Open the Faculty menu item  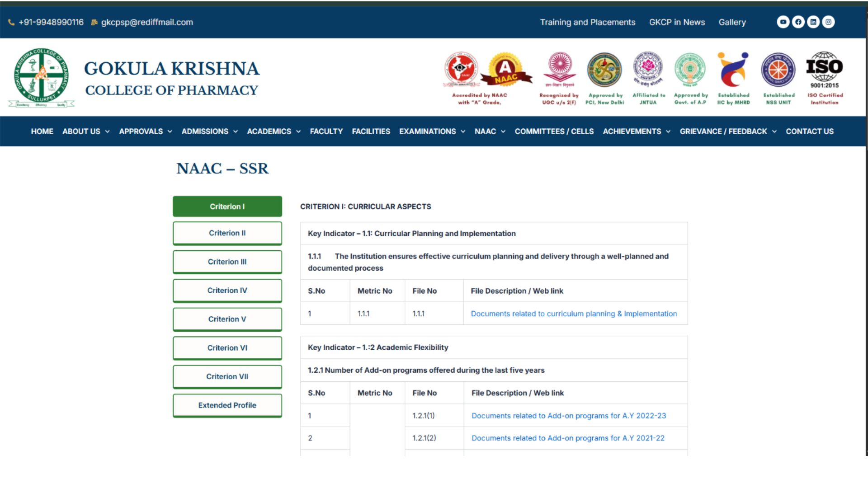[326, 131]
